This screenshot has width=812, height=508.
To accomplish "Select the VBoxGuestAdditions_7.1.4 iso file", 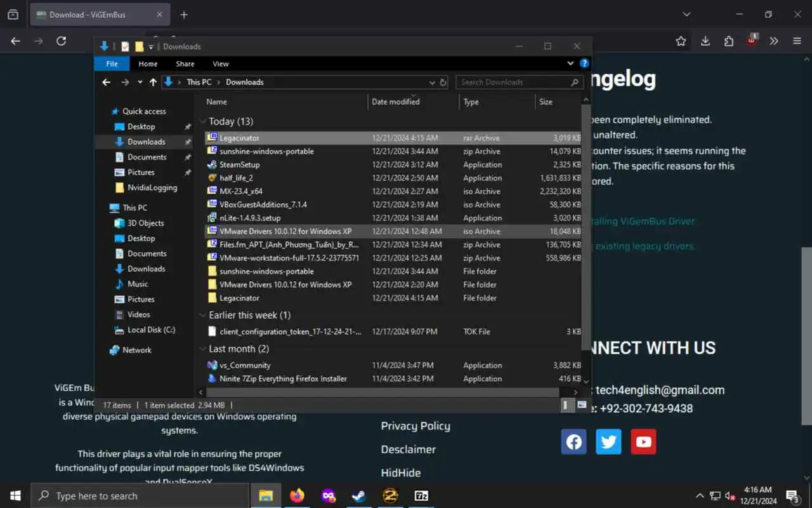I will click(393, 204).
